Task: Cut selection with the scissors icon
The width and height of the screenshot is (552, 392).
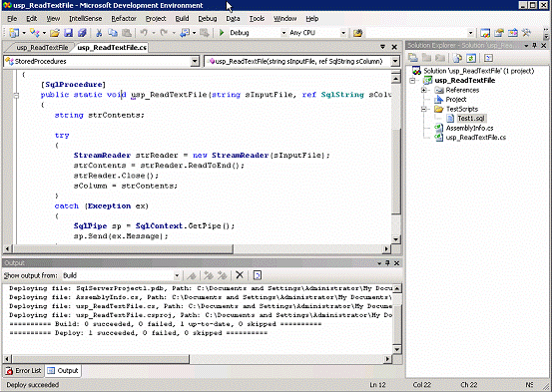Action: [x=99, y=33]
